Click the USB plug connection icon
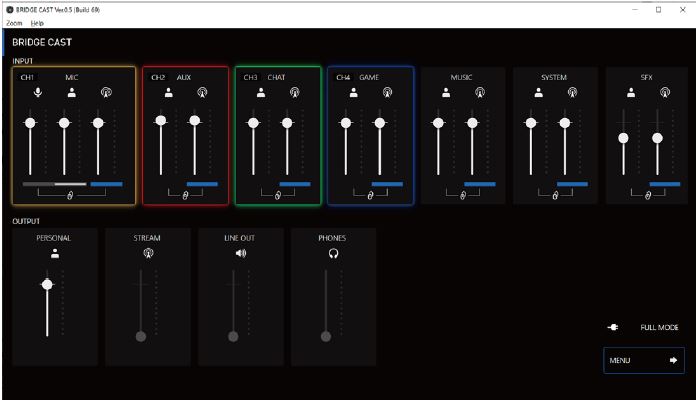Image resolution: width=698 pixels, height=401 pixels. coord(613,327)
